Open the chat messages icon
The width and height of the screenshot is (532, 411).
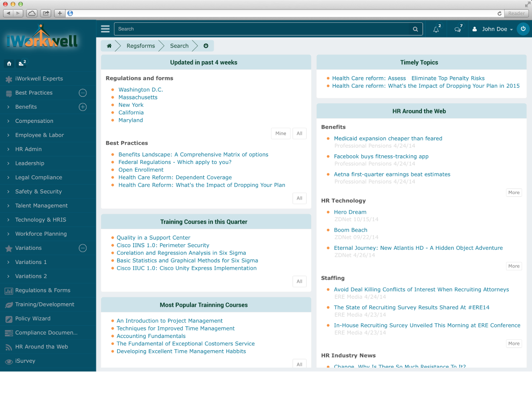coord(458,29)
